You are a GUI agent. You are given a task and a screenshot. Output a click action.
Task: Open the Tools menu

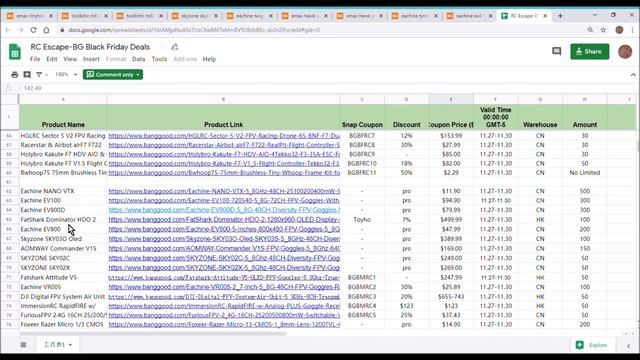coord(159,59)
